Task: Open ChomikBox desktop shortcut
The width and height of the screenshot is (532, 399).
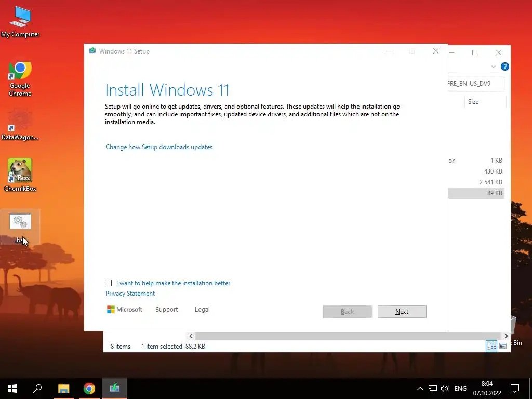Action: (x=20, y=175)
